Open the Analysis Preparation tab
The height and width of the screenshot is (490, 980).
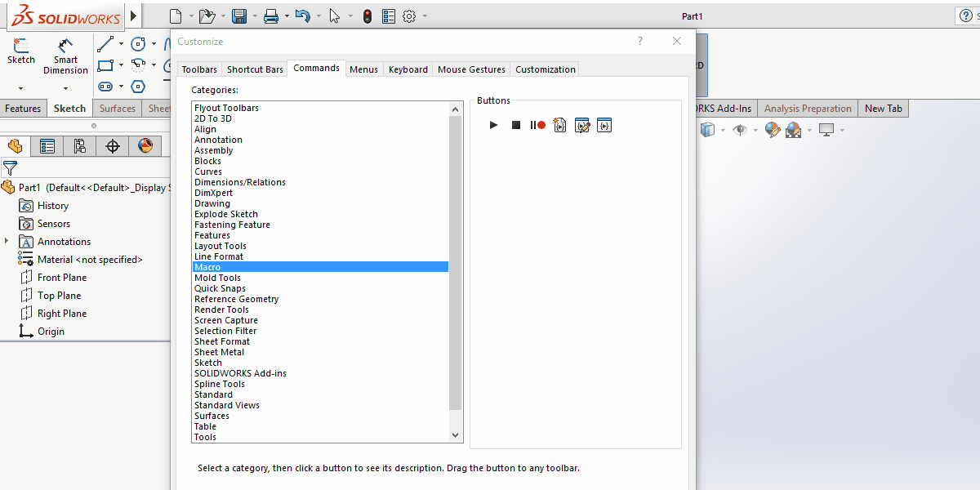(808, 109)
